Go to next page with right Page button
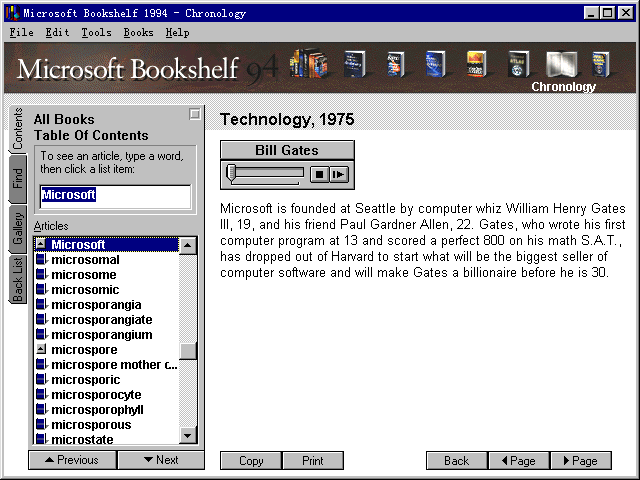This screenshot has width=640, height=480. (x=581, y=460)
